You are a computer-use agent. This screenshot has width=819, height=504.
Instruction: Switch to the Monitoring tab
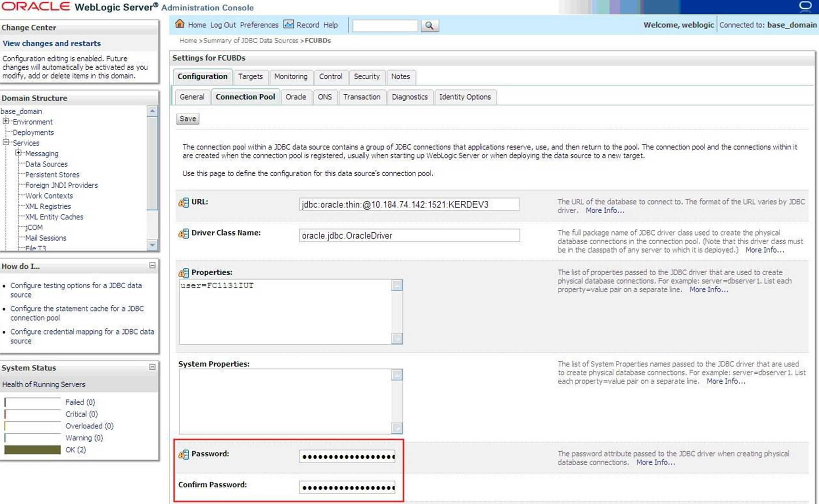[x=291, y=76]
